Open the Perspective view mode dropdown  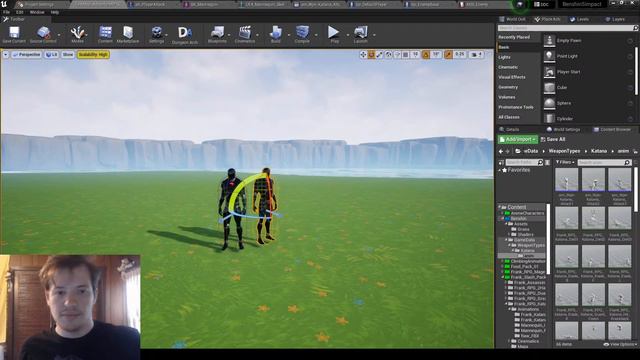pyautogui.click(x=27, y=55)
